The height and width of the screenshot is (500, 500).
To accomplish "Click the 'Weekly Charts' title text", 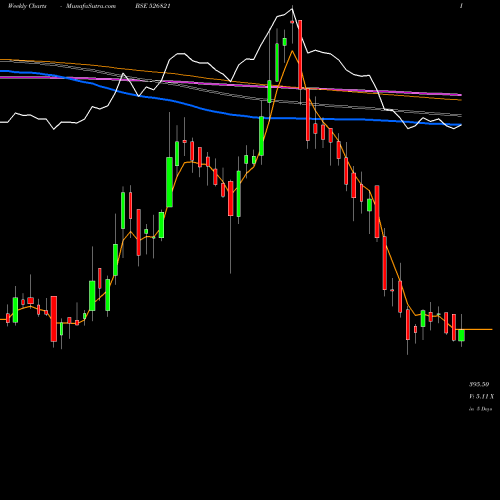I will click(x=27, y=6).
